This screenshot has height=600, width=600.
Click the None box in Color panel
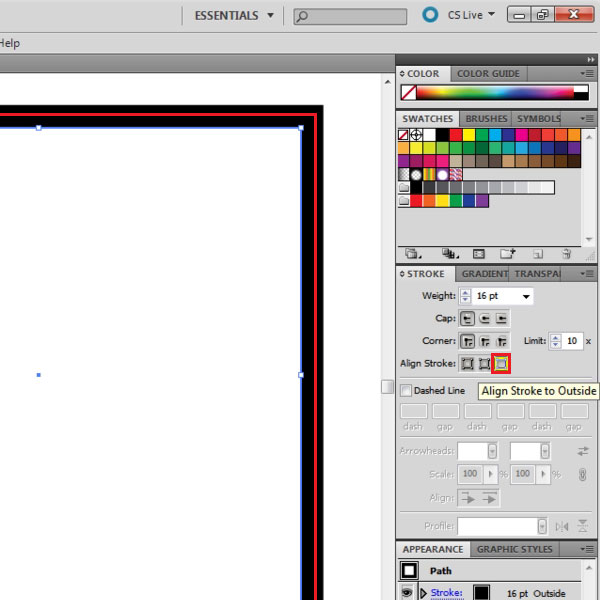(x=409, y=93)
